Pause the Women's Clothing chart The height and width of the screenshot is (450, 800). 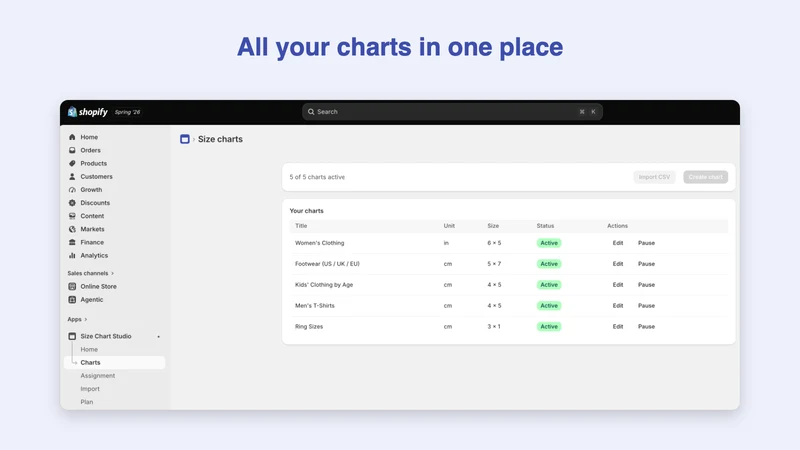646,243
